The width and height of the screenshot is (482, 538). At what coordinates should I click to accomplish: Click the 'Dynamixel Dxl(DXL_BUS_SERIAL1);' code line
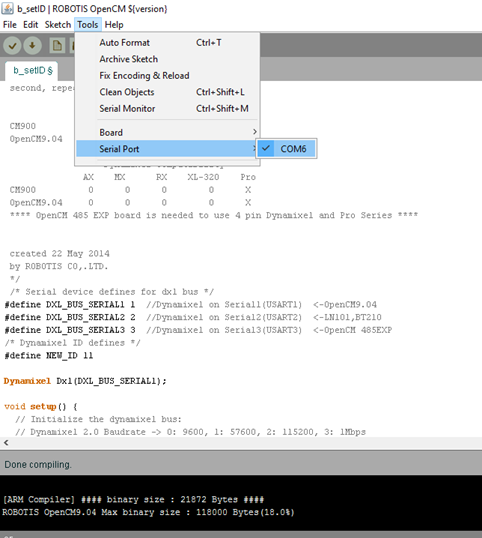(85, 381)
